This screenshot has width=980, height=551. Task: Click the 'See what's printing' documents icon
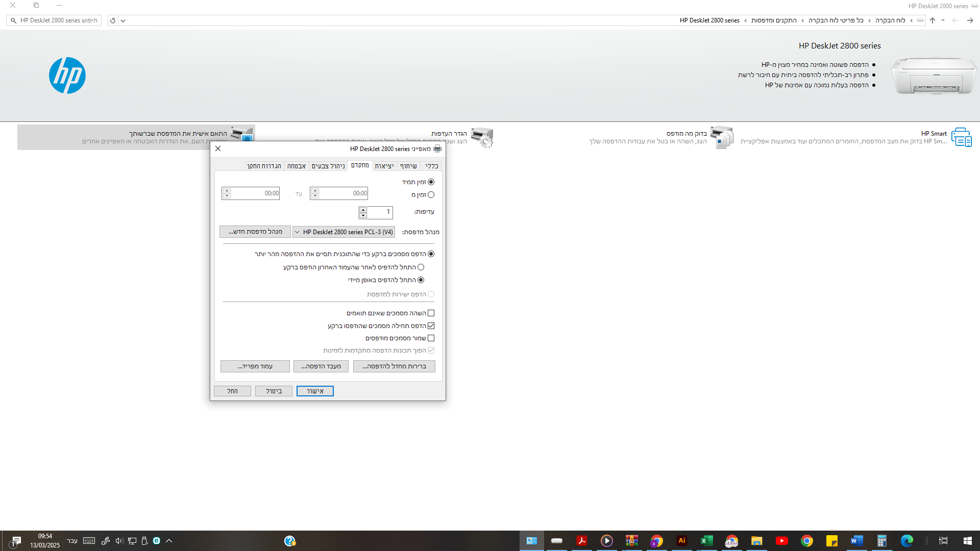pyautogui.click(x=721, y=137)
